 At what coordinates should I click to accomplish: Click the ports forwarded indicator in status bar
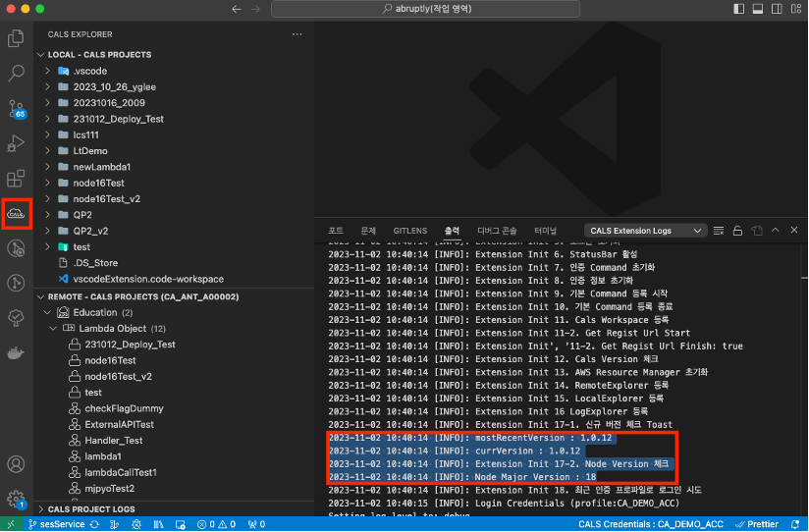(256, 524)
